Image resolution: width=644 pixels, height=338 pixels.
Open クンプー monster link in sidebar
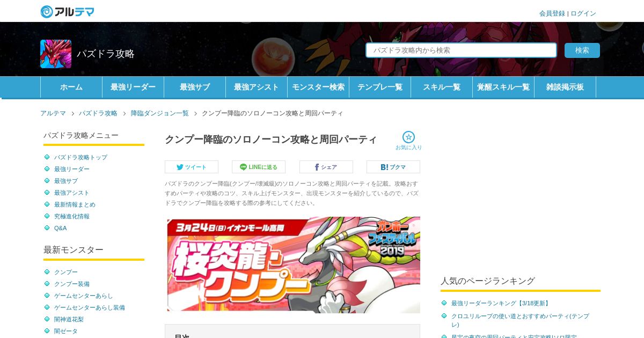pyautogui.click(x=66, y=272)
